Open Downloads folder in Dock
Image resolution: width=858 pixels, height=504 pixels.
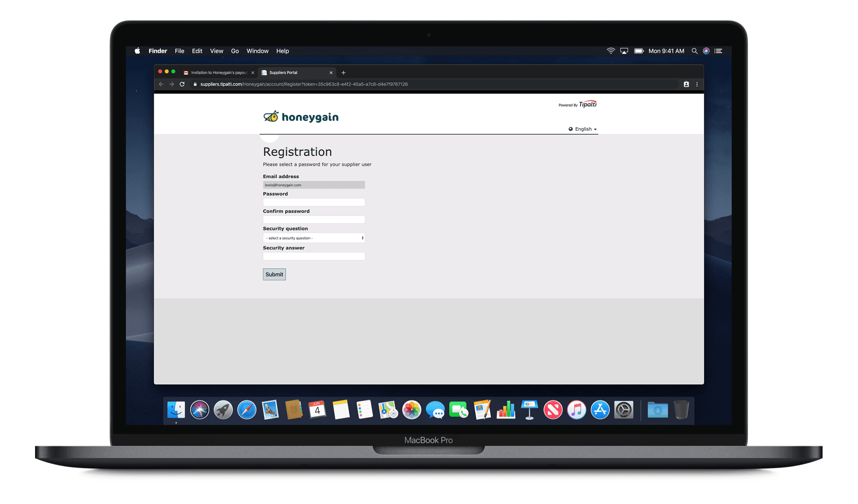[657, 410]
